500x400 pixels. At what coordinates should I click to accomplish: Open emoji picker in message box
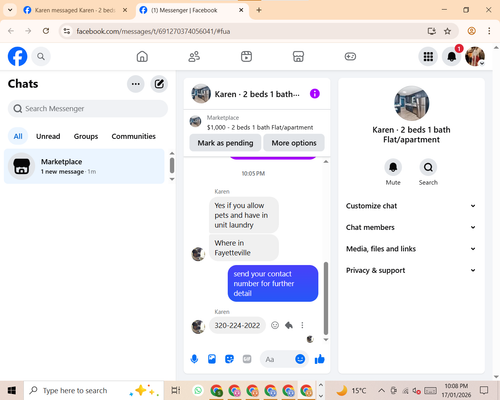coord(300,359)
